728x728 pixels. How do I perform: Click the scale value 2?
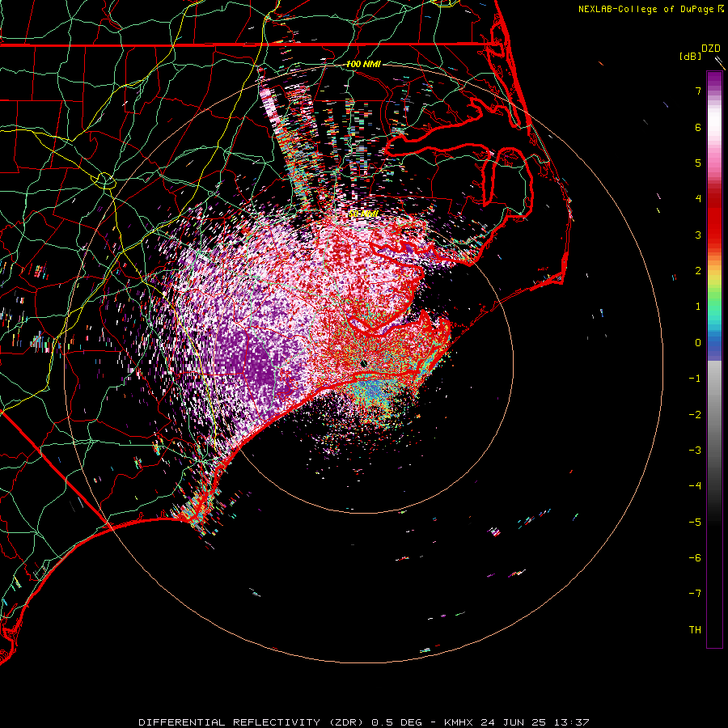[x=698, y=271]
